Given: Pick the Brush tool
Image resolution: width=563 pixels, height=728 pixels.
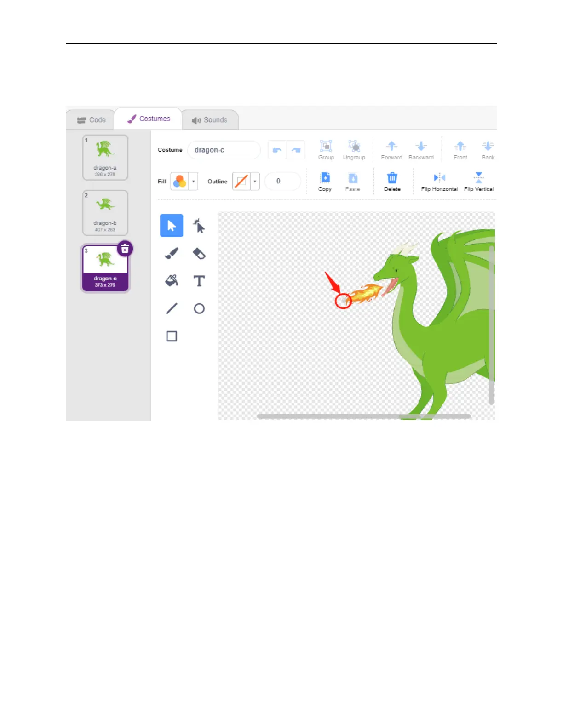Looking at the screenshot, I should pos(172,253).
